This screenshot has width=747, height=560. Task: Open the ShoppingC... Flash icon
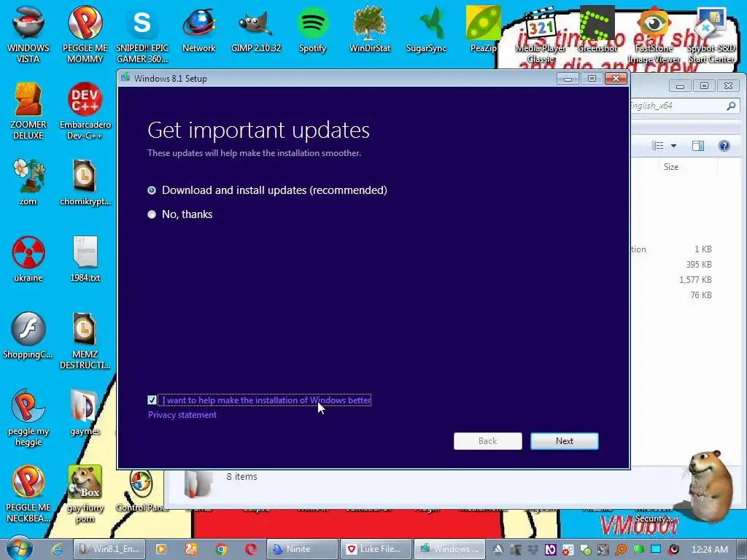coord(28,335)
